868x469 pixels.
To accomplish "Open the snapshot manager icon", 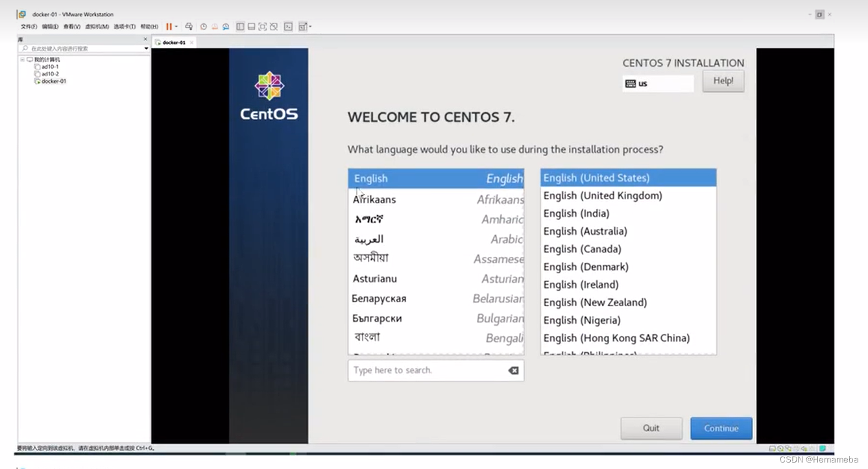I will 225,27.
